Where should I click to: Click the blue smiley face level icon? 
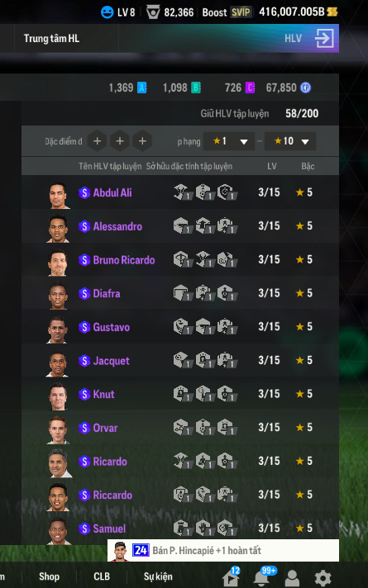coord(107,12)
